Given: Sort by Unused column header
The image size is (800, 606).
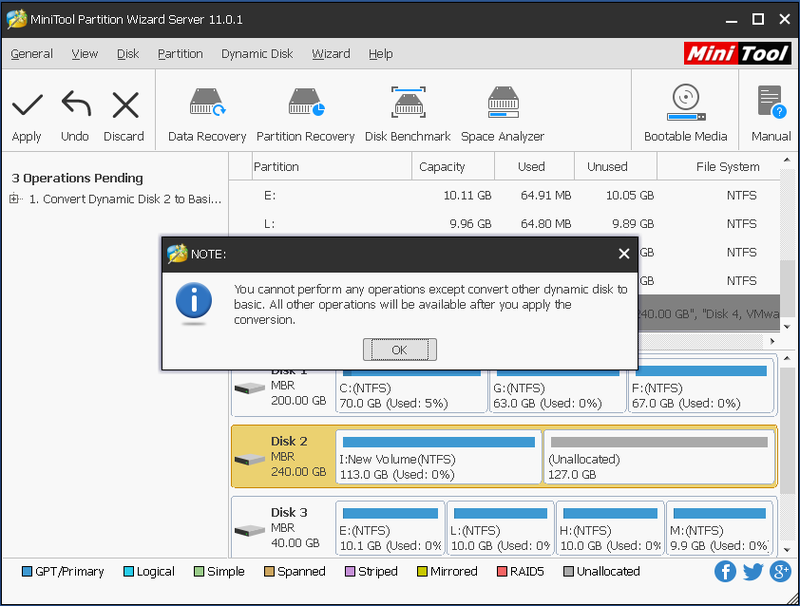Looking at the screenshot, I should click(616, 166).
